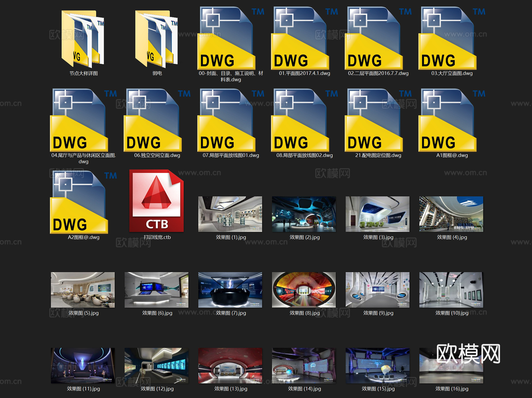Click the file name 打印线宽.ctb
The width and height of the screenshot is (532, 398).
157,237
